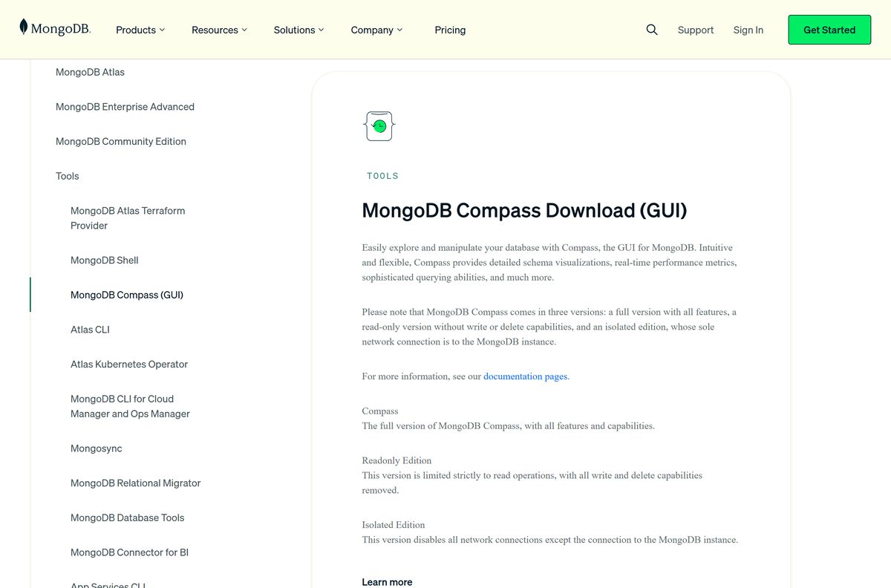Open MongoDB Database Tools entry
This screenshot has width=891, height=588.
point(127,517)
